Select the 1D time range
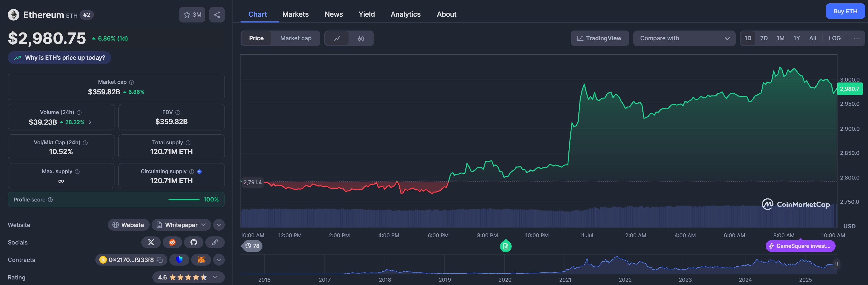Viewport: 868px width, 285px height. pos(748,38)
